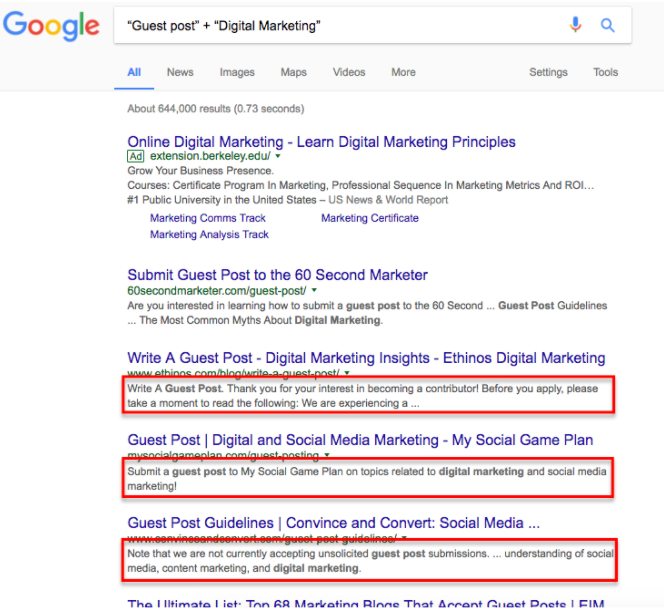The width and height of the screenshot is (668, 616).
Task: Open Marketing Analysis Track sitelink
Action: 209,234
